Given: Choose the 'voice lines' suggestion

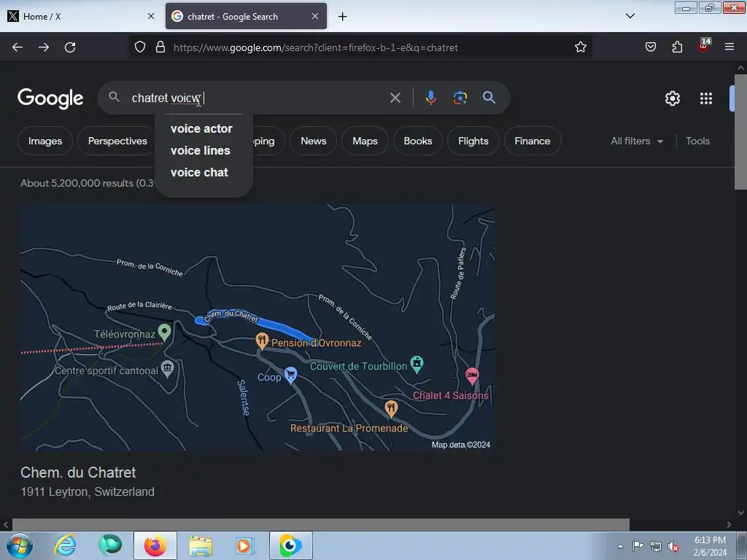Looking at the screenshot, I should point(201,150).
